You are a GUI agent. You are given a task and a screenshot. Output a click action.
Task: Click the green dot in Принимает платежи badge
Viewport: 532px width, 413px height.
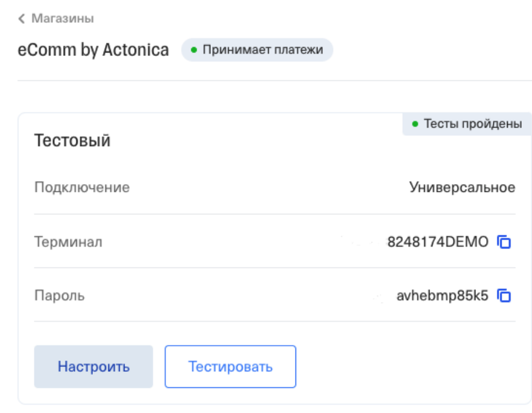click(194, 51)
